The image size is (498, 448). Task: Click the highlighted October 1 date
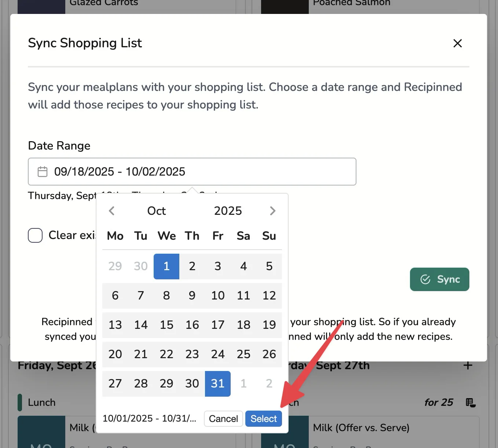(x=166, y=266)
